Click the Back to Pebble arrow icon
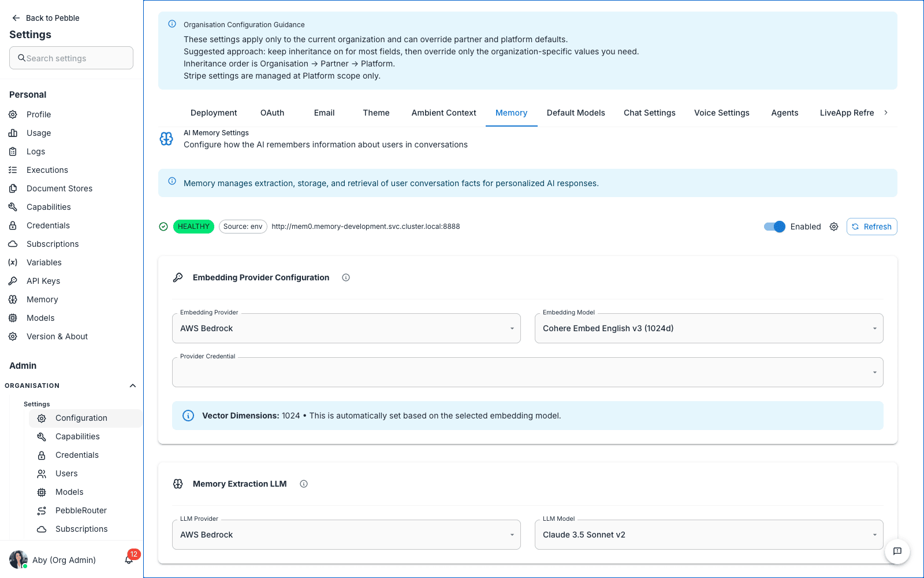Screen dimensions: 924x578 pyautogui.click(x=16, y=18)
